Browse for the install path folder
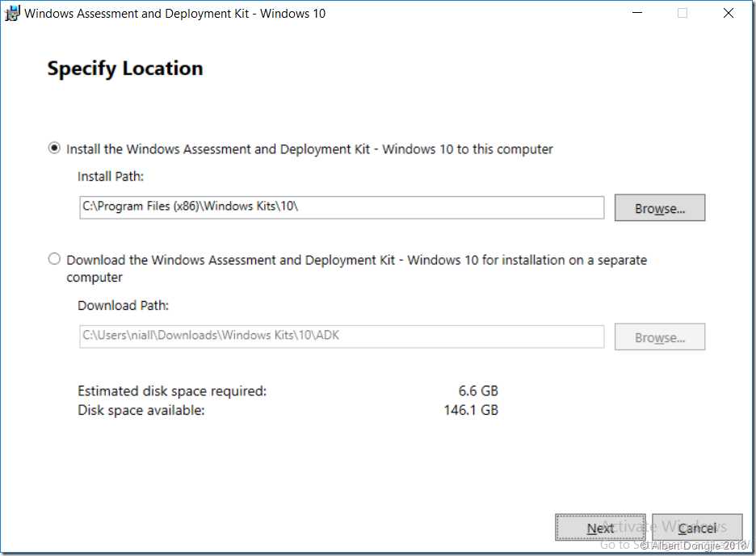This screenshot has height=556, width=756. [660, 207]
